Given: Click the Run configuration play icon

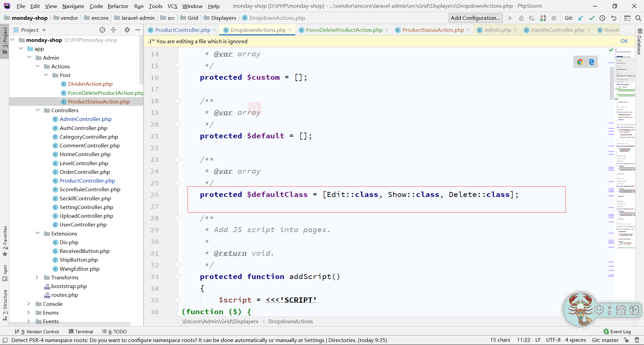Looking at the screenshot, I should [510, 18].
